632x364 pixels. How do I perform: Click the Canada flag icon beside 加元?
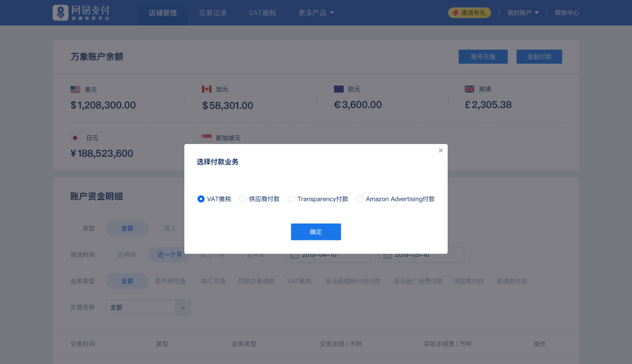(x=207, y=89)
